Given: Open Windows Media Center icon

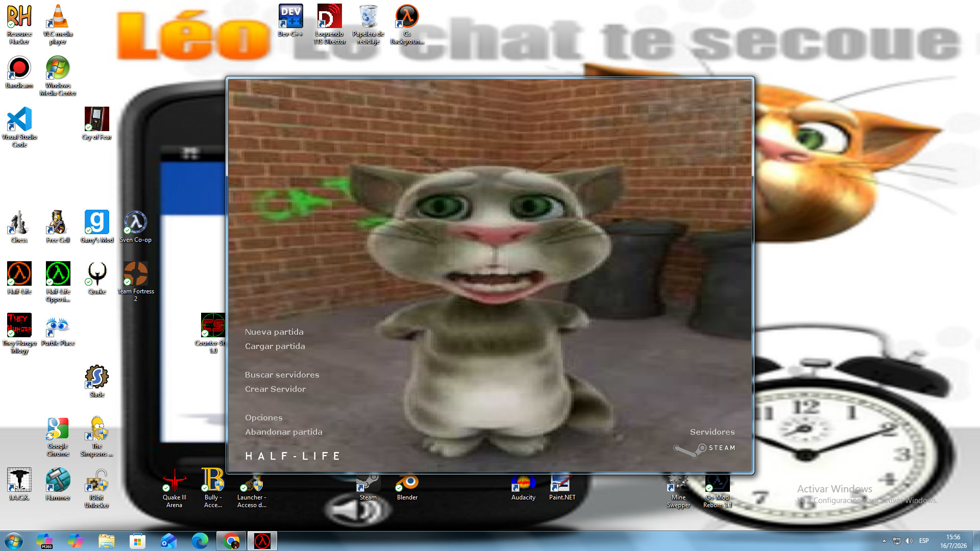Looking at the screenshot, I should tap(58, 76).
